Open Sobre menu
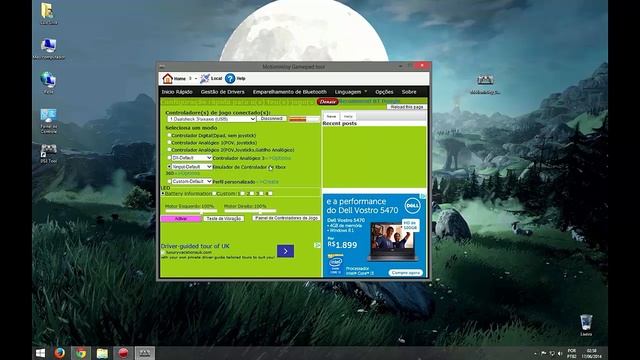Viewport: 640px width, 360px height. coord(409,92)
